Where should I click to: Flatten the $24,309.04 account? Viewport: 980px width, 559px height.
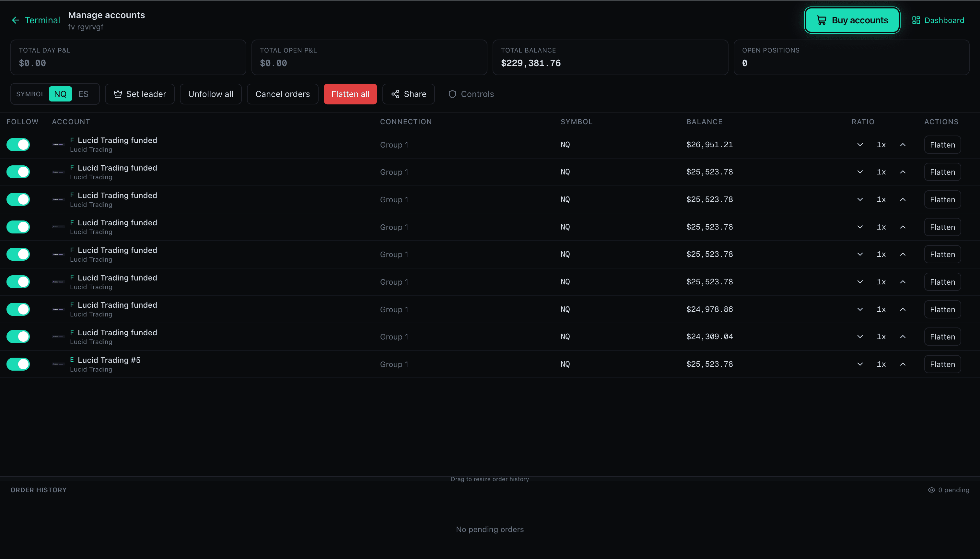(942, 337)
